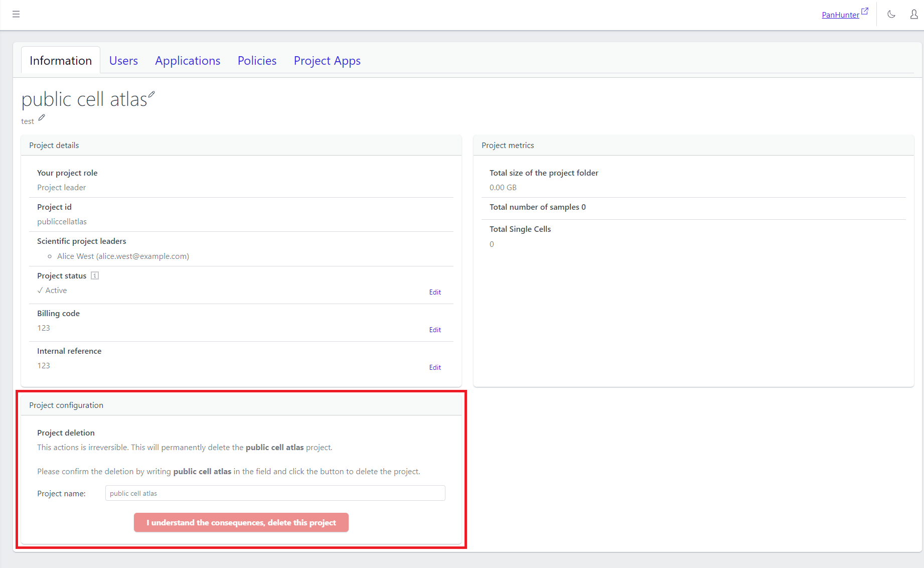Select the Project Apps tab

pos(327,61)
